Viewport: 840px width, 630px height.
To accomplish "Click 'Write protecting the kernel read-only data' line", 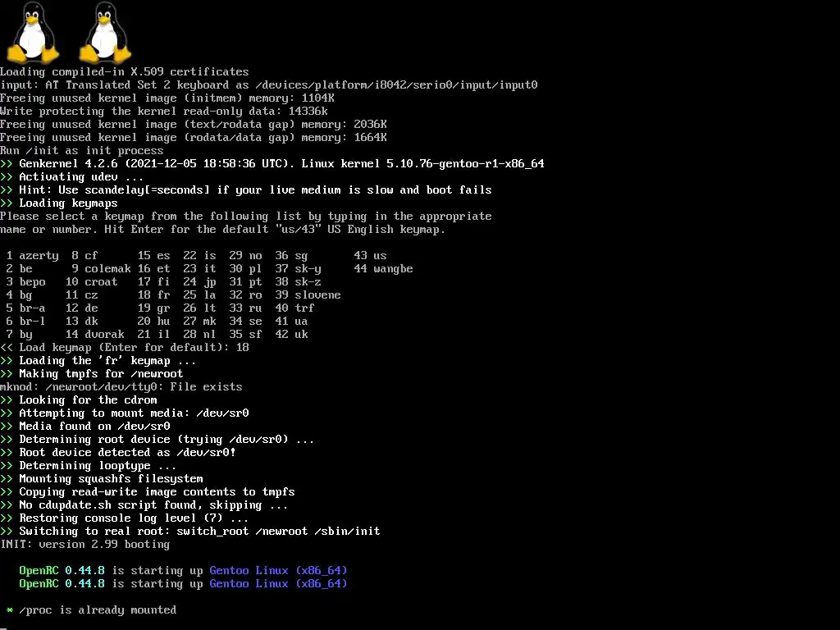I will [164, 112].
